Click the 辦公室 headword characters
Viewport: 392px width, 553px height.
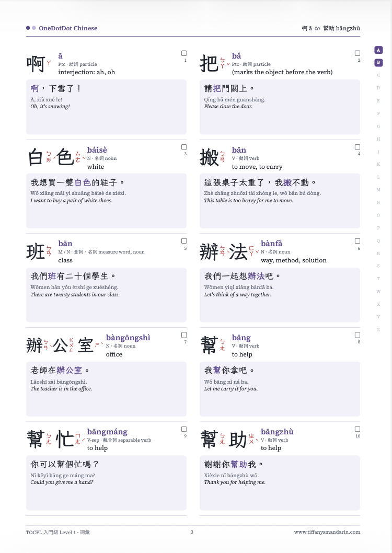[60, 345]
